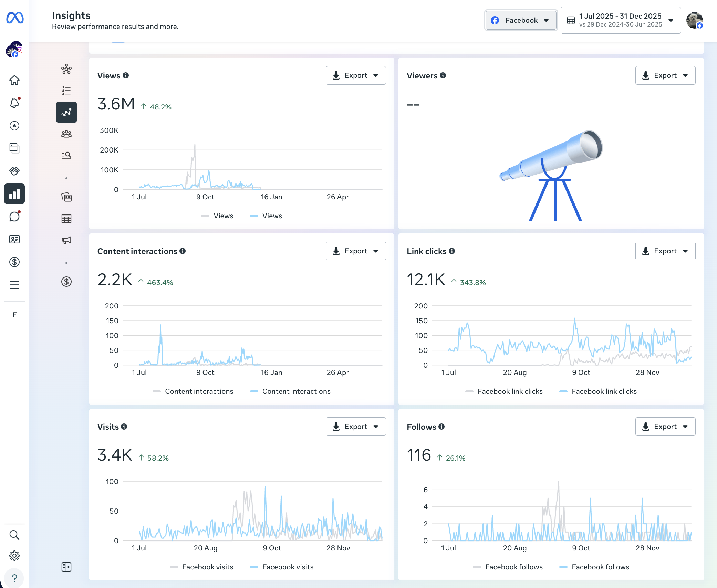Click the megaphone ads icon
717x588 pixels.
66,240
